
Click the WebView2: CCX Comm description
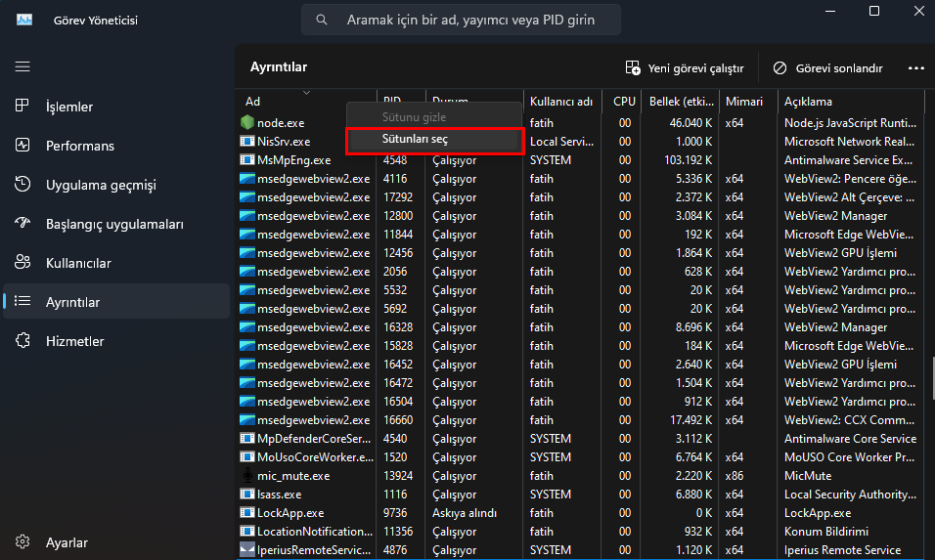849,420
